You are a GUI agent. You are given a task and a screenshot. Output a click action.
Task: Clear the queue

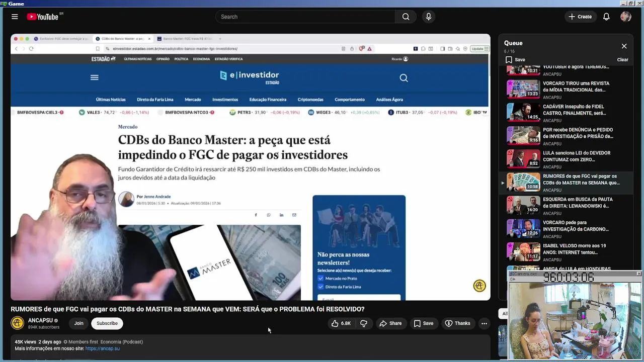(622, 59)
